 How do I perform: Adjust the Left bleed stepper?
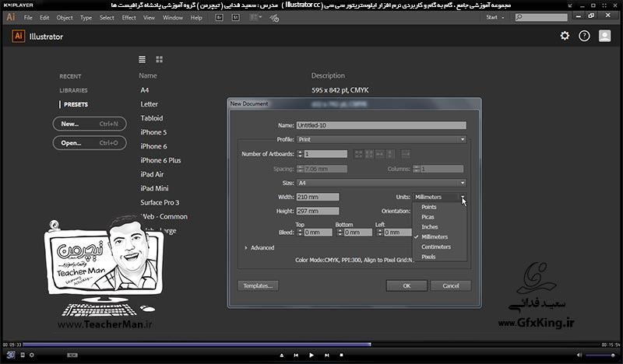[379, 233]
